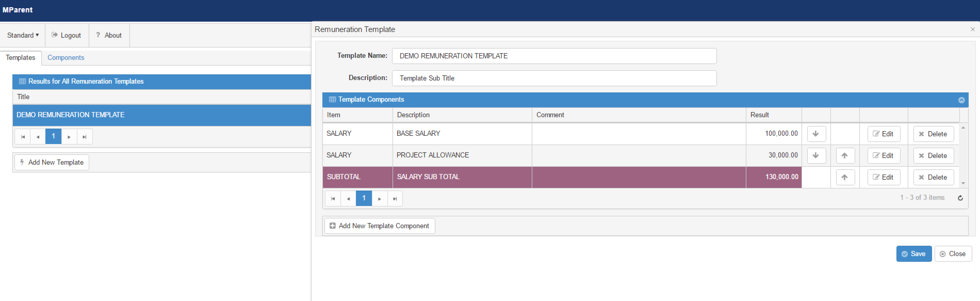The width and height of the screenshot is (980, 301).
Task: Delete the PROJECT ALLOWANCE component
Action: coord(933,155)
